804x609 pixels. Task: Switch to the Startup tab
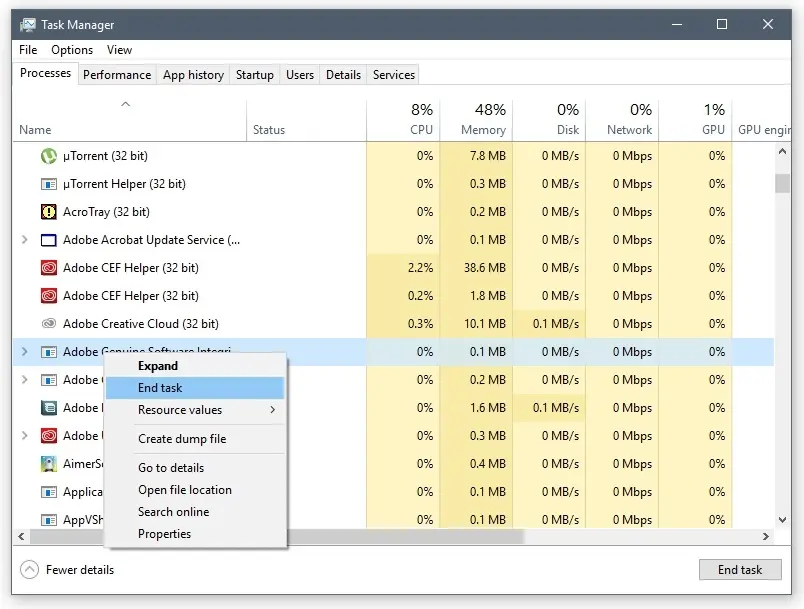255,75
